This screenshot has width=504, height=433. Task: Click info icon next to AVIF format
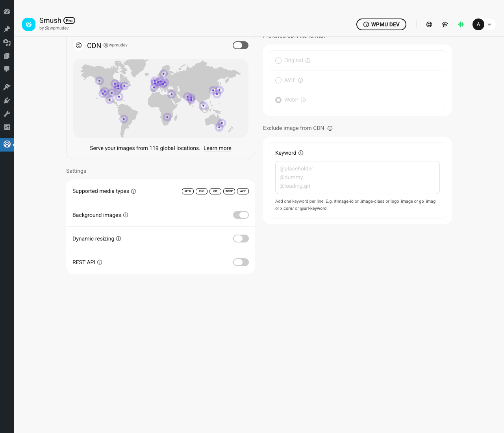click(300, 80)
